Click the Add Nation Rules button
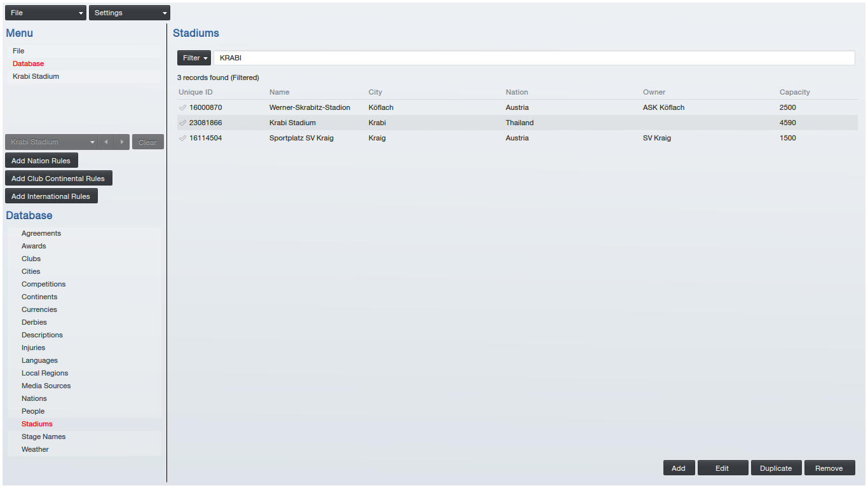This screenshot has height=488, width=868. pos(41,161)
